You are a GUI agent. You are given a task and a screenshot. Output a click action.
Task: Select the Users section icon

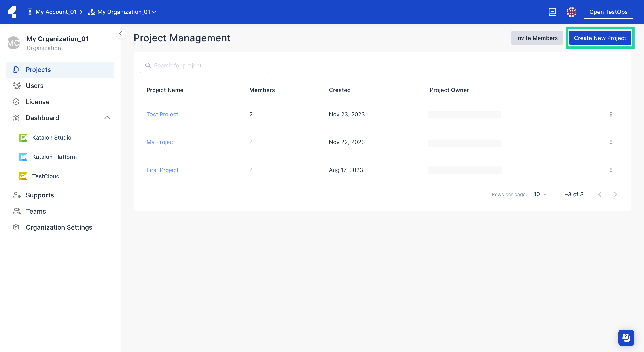coord(17,86)
